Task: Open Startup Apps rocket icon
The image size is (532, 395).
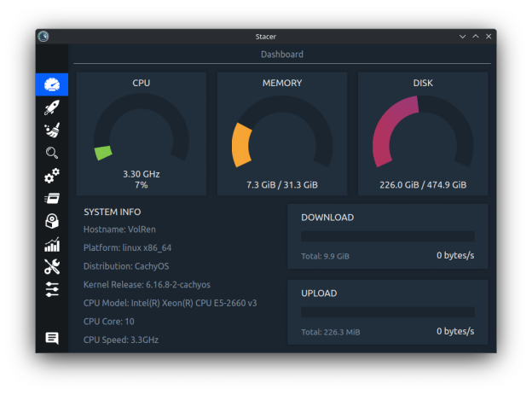Action: (x=52, y=107)
